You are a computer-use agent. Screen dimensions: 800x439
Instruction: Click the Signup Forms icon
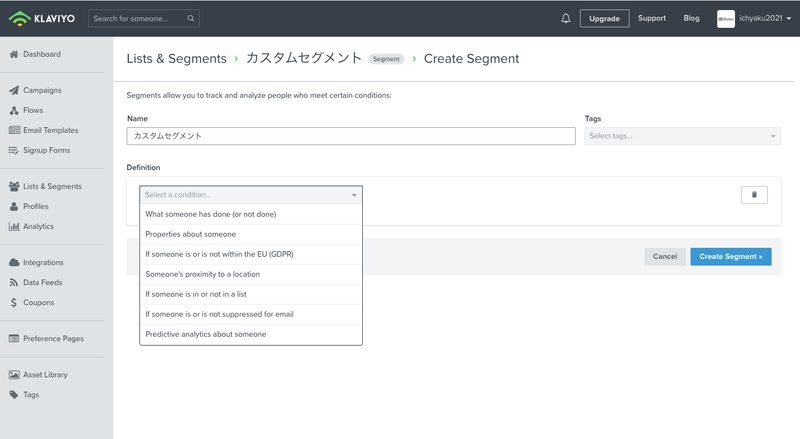pos(14,150)
